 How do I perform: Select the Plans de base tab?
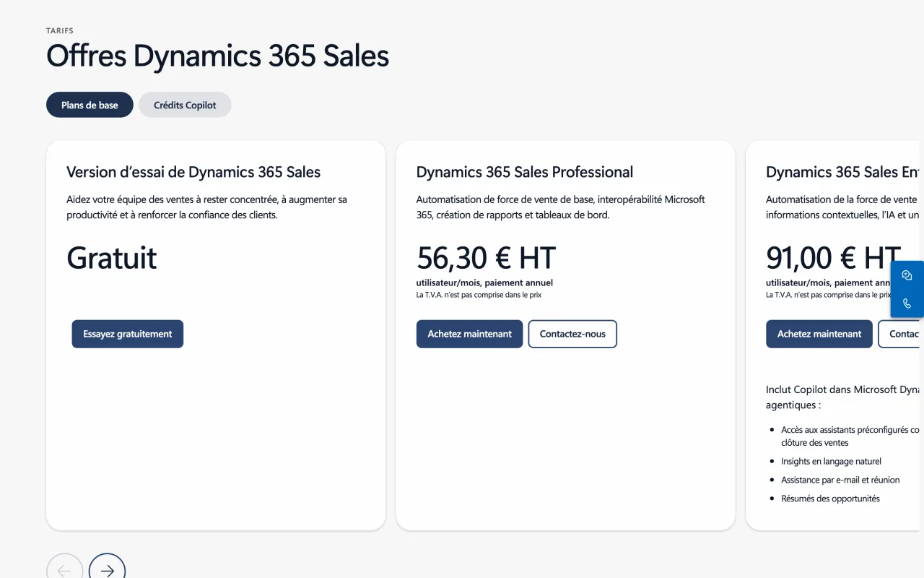tap(90, 105)
